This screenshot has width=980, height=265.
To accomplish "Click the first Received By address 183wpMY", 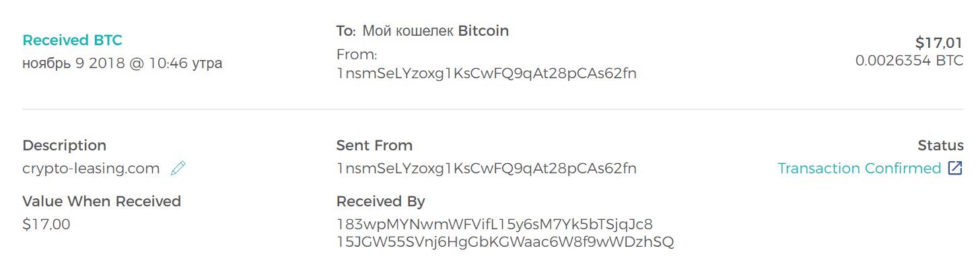I will pyautogui.click(x=495, y=225).
